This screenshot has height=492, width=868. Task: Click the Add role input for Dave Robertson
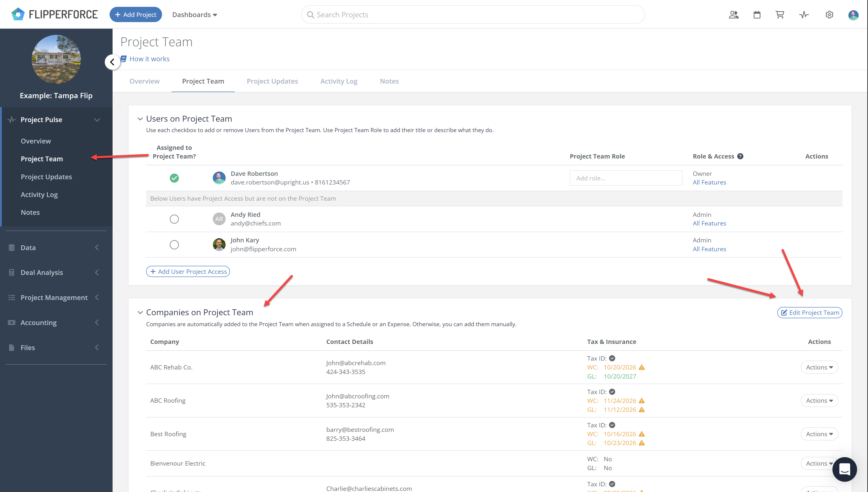coord(626,178)
